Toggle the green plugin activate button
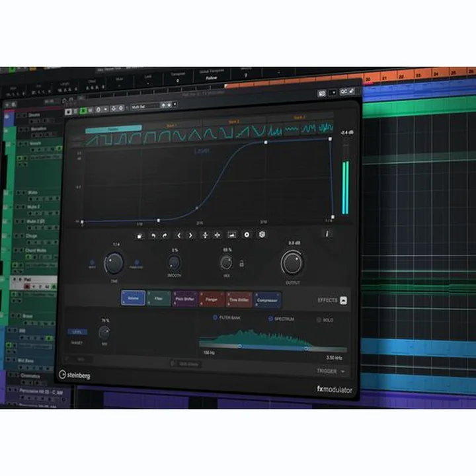This screenshot has height=476, width=476. 83,111
